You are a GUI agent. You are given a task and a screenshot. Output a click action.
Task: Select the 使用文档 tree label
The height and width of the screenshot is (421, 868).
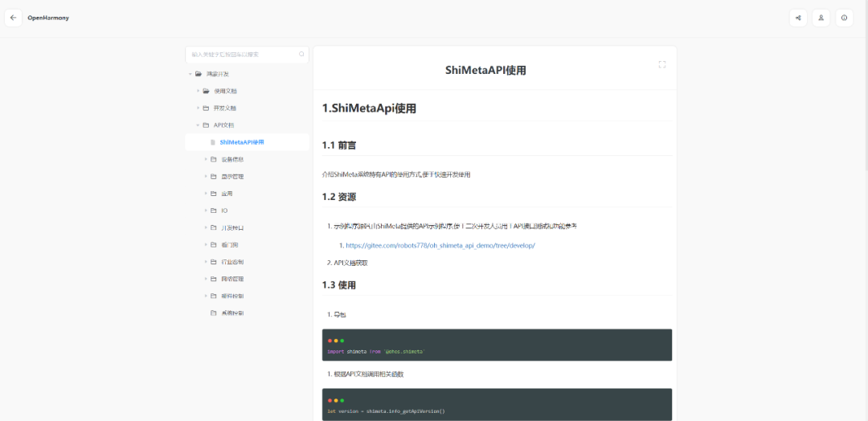point(225,91)
